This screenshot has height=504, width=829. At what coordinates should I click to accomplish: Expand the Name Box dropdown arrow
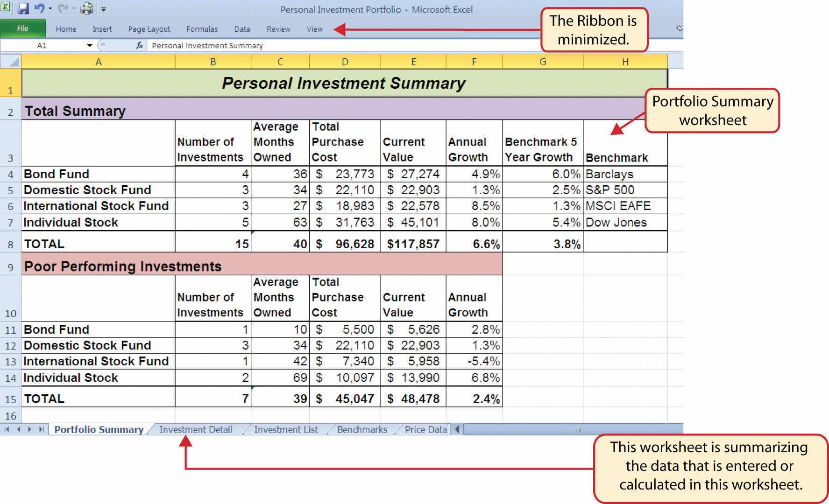point(89,45)
